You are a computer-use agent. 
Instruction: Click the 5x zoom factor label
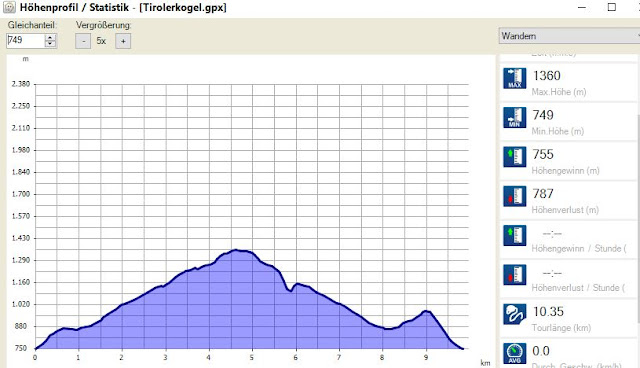[101, 41]
